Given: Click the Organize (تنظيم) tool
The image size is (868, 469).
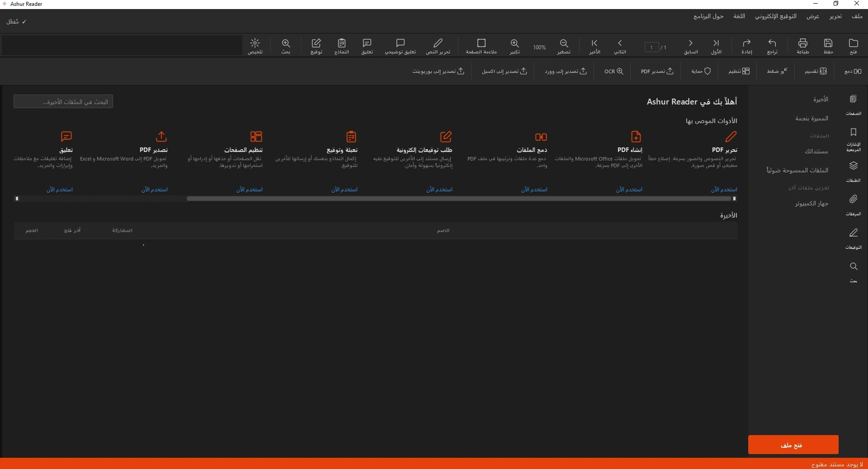Looking at the screenshot, I should 739,71.
